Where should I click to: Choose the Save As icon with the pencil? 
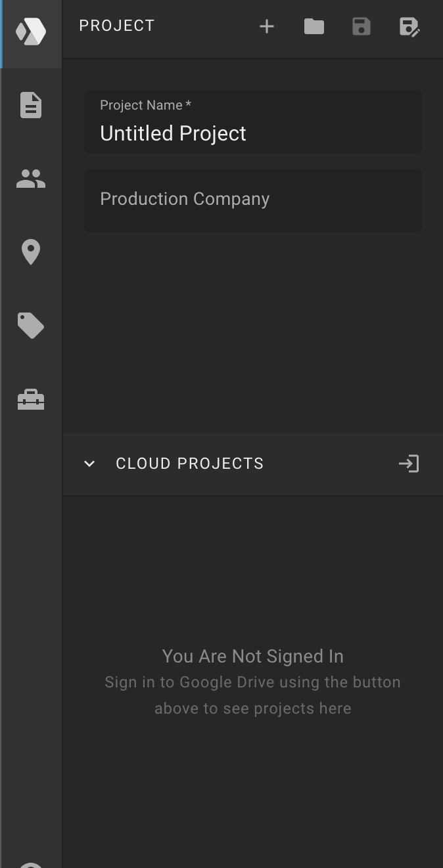[409, 27]
